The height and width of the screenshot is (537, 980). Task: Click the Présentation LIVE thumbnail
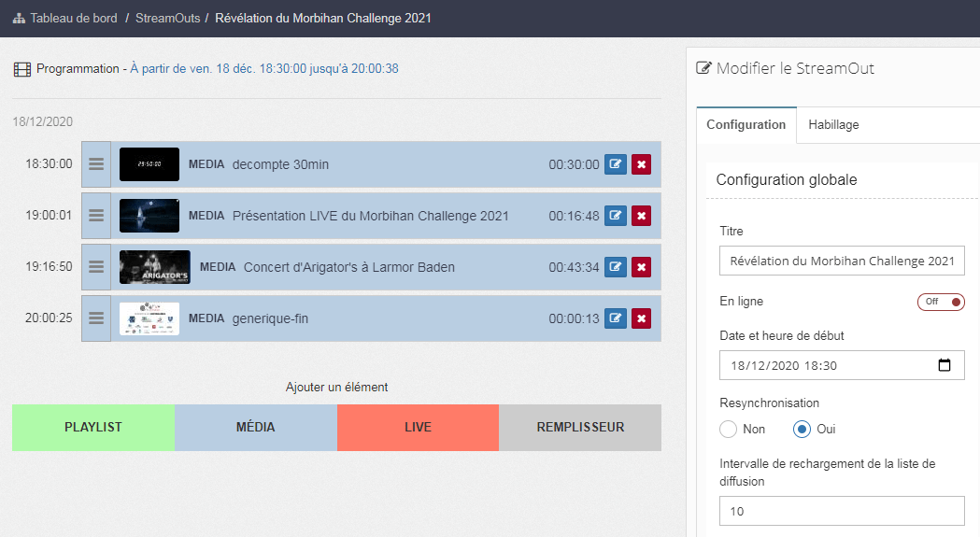(x=149, y=216)
